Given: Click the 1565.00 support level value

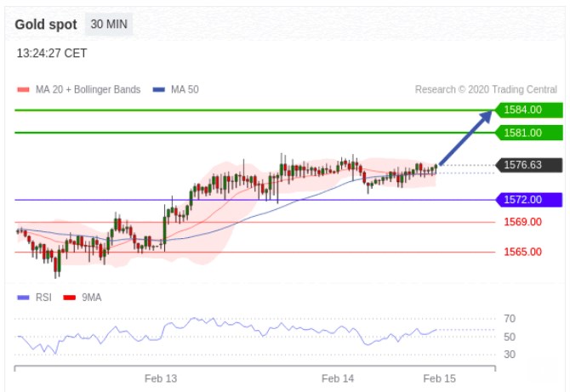Looking at the screenshot, I should point(522,252).
